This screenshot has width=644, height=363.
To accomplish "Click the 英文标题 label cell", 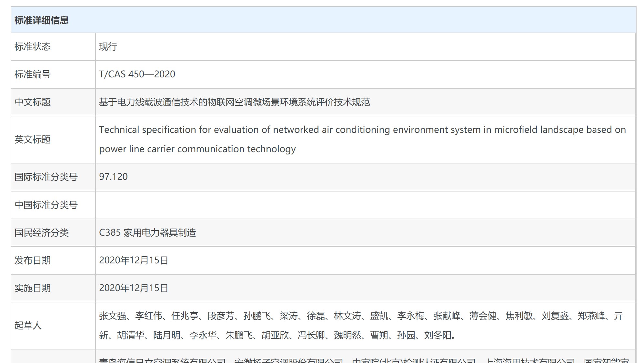I will (x=33, y=140).
